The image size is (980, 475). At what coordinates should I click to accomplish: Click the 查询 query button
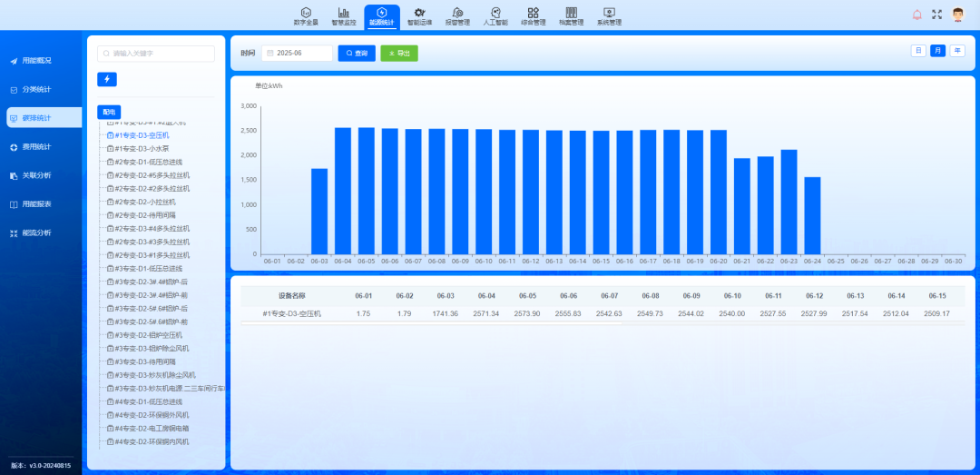click(x=357, y=54)
